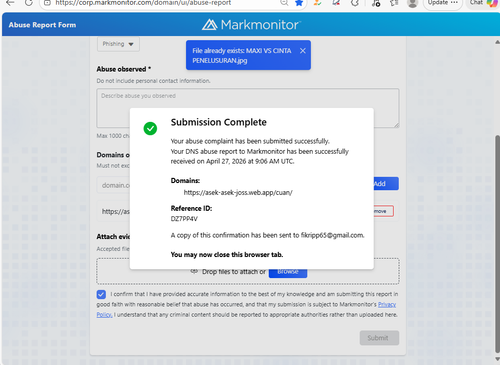Open the browser profile avatar
The width and height of the screenshot is (500, 365).
click(x=412, y=3)
